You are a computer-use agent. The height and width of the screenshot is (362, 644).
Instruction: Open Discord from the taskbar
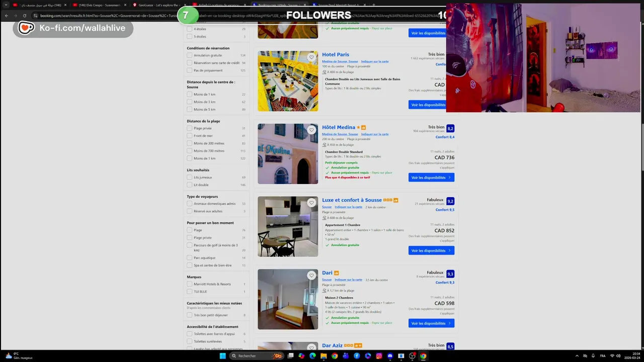coord(390,356)
